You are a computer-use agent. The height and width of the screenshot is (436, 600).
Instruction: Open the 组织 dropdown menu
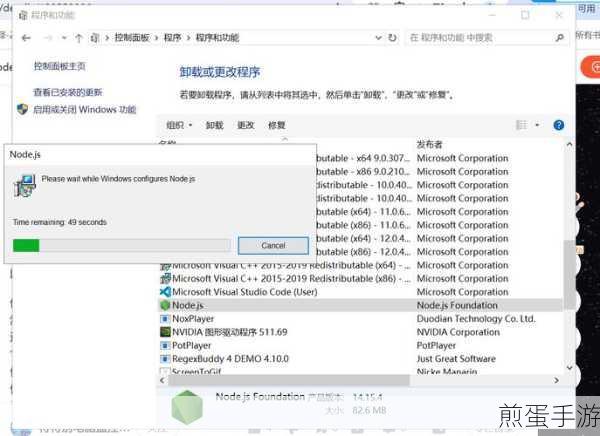pos(179,125)
